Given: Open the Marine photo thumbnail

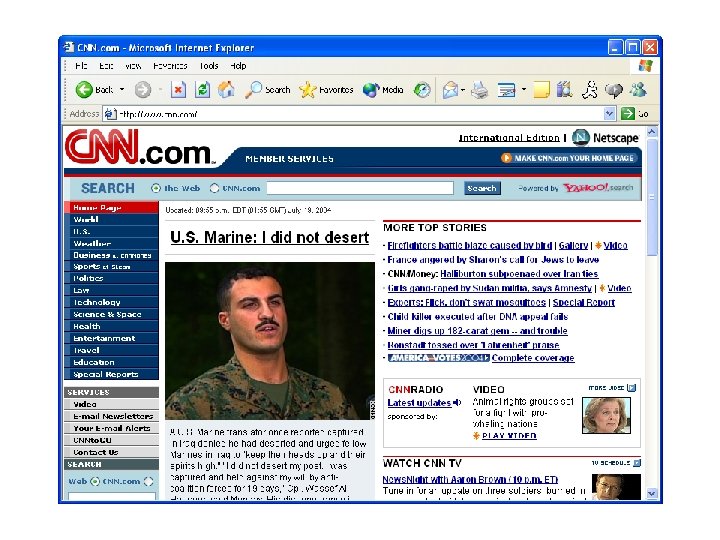Looking at the screenshot, I should [x=270, y=340].
